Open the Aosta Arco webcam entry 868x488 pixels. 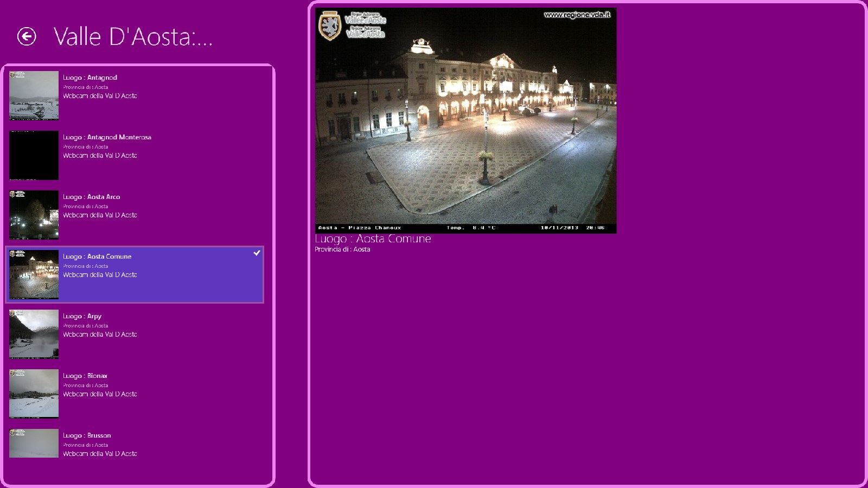coord(136,215)
